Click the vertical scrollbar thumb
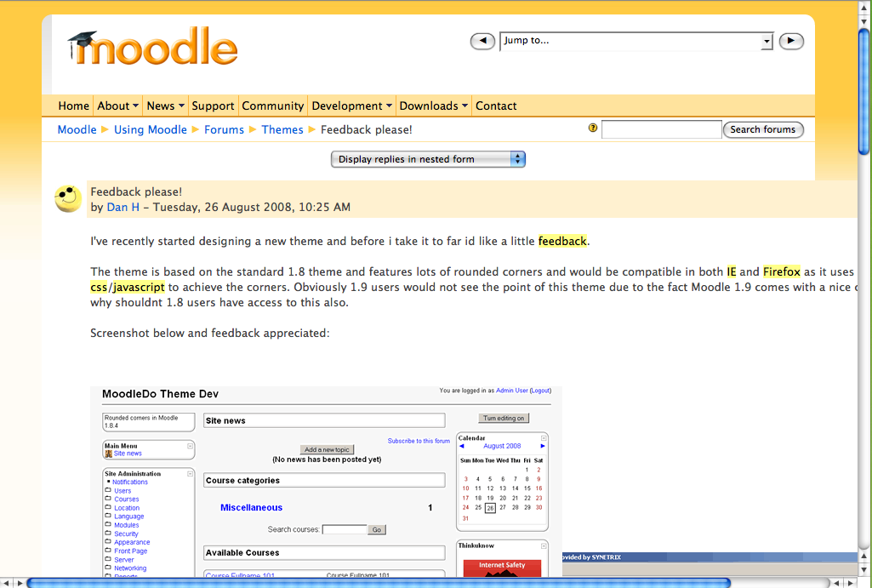The width and height of the screenshot is (872, 588). [x=863, y=91]
